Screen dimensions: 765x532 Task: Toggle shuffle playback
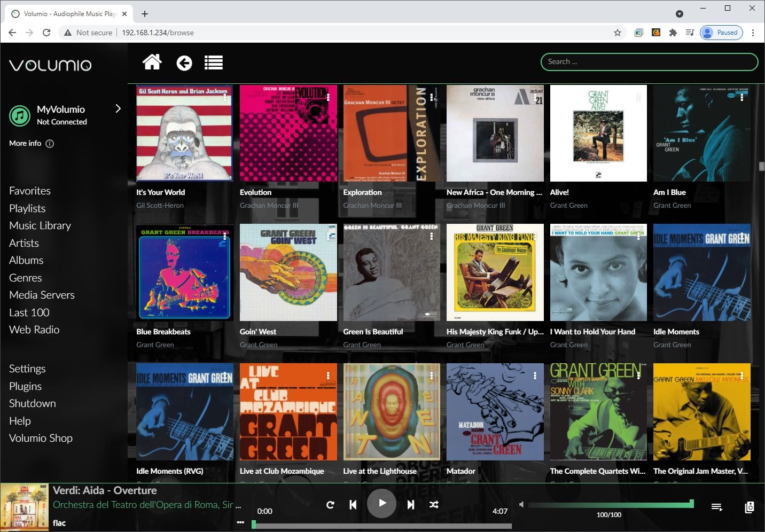pyautogui.click(x=434, y=504)
